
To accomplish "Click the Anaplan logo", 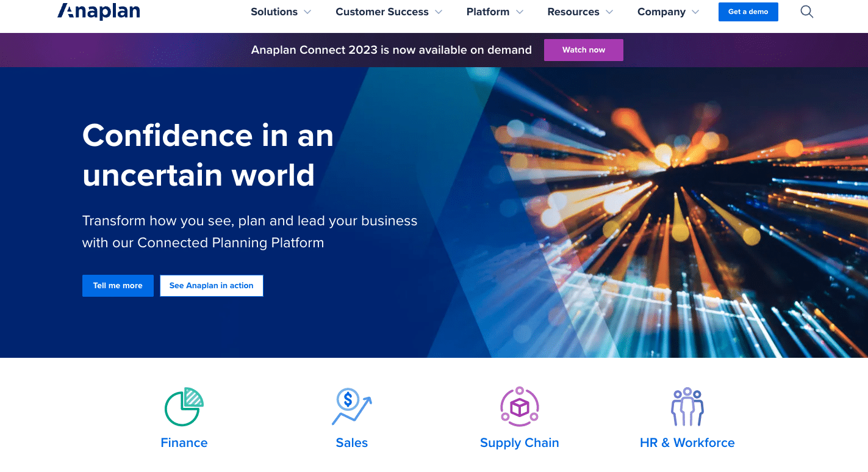I will tap(98, 11).
